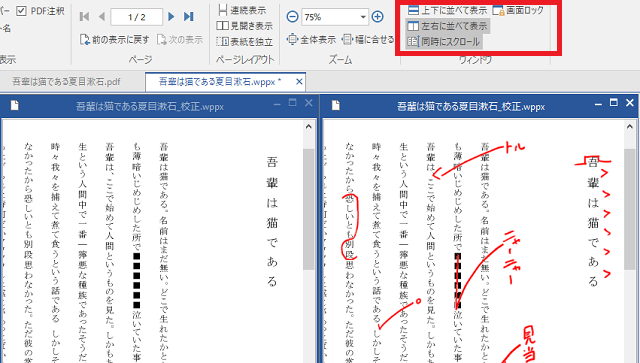Click the page number field 1 / 2

136,17
